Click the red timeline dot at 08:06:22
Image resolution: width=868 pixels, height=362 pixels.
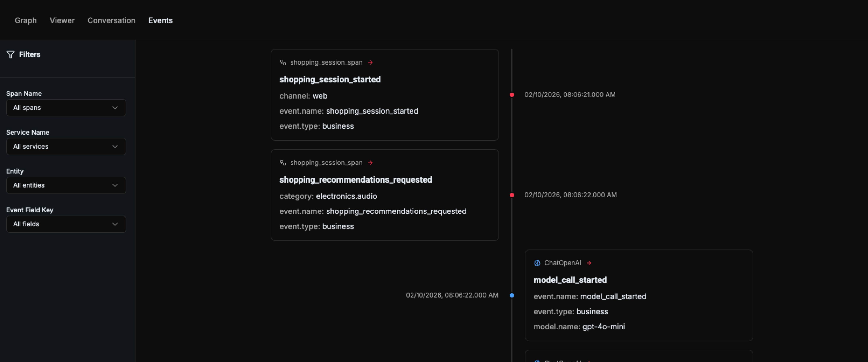tap(512, 195)
